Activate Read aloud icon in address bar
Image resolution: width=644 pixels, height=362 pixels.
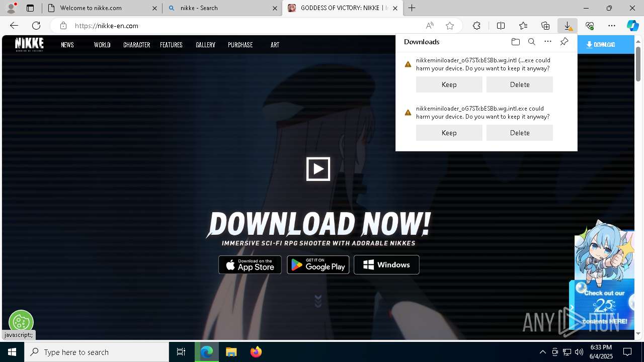pyautogui.click(x=430, y=26)
